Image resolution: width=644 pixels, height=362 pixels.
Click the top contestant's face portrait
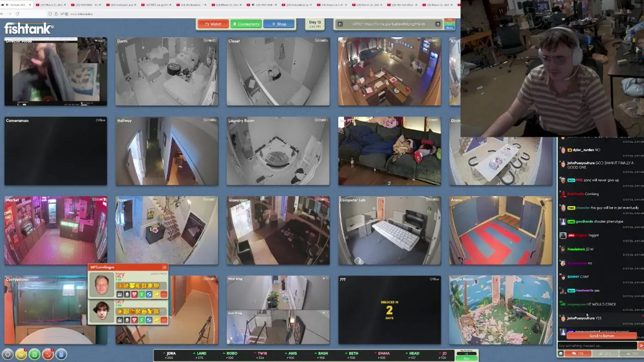click(x=102, y=285)
